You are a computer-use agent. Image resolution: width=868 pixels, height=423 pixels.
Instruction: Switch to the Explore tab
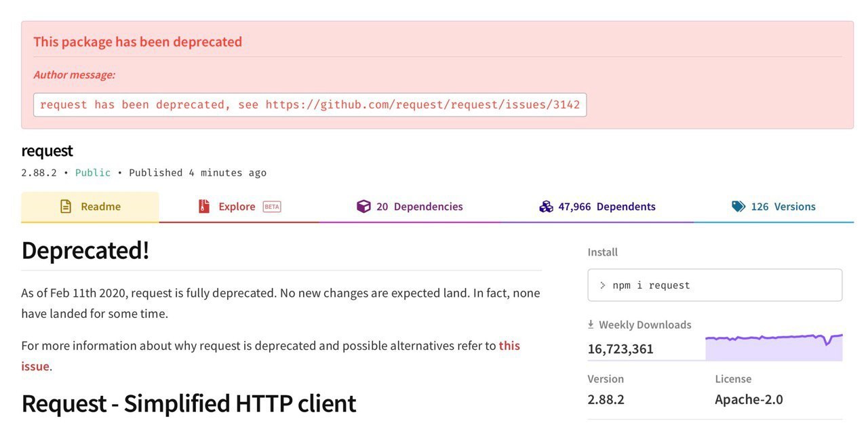[x=239, y=207]
